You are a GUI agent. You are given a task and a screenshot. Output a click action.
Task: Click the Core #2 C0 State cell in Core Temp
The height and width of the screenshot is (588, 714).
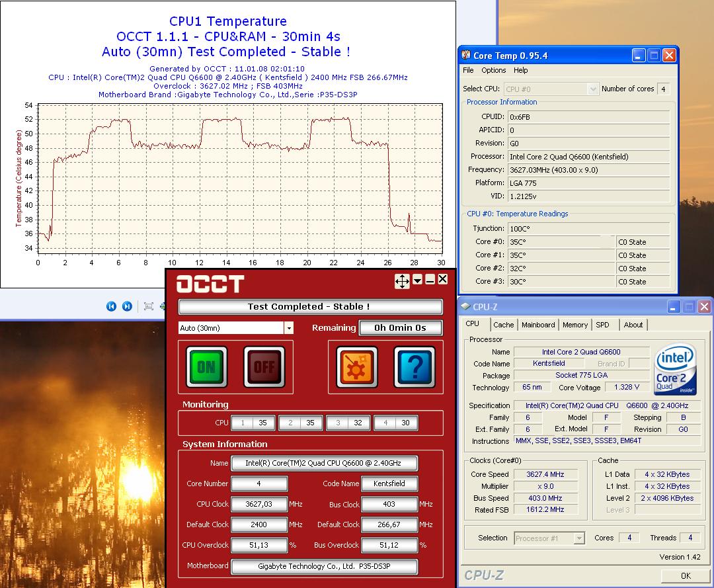pyautogui.click(x=643, y=269)
